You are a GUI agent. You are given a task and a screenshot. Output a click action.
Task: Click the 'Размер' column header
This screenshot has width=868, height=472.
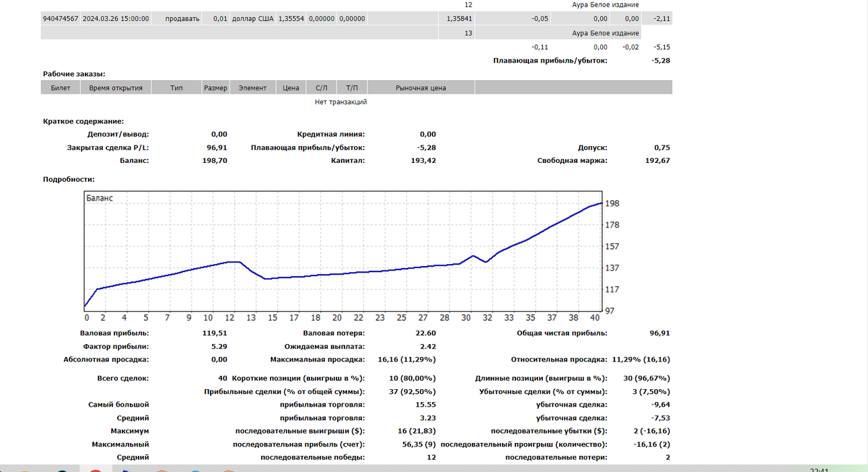216,88
